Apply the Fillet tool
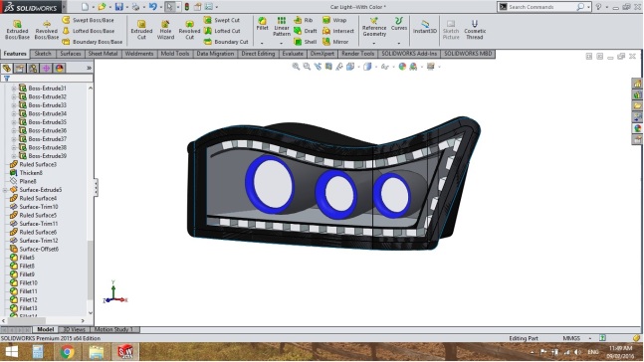This screenshot has width=644, height=362. coord(262,24)
